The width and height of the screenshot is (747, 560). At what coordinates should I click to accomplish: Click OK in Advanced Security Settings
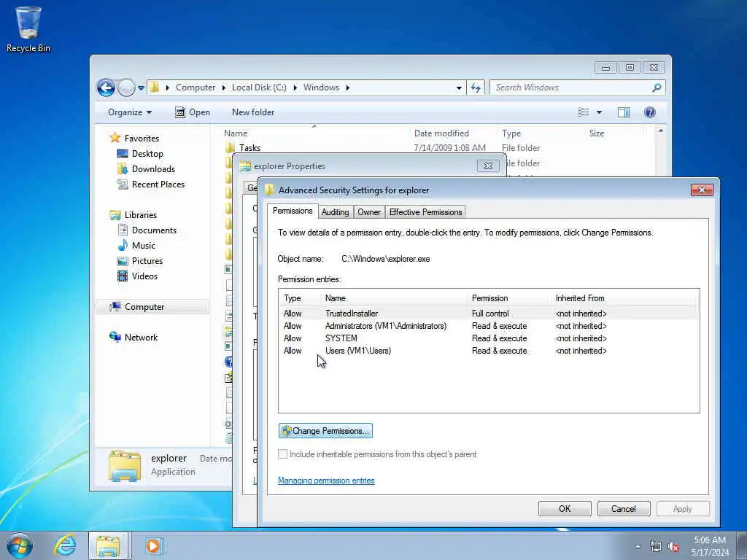565,508
